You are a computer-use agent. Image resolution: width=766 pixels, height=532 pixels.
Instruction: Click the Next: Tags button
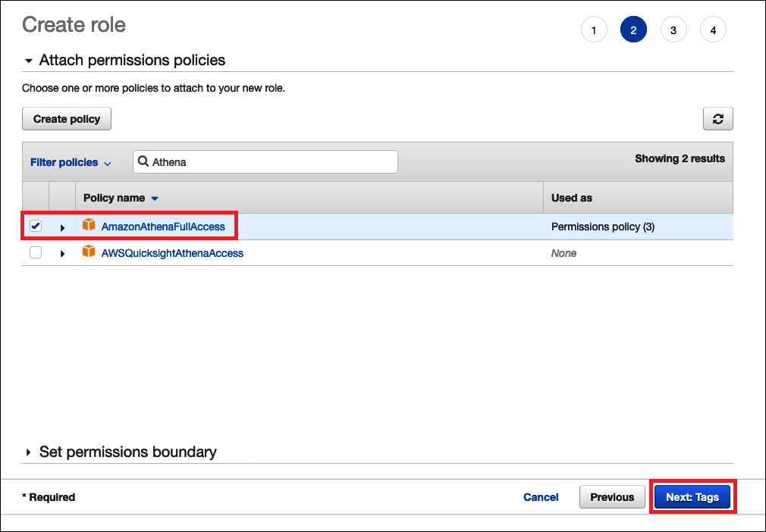[x=692, y=496]
